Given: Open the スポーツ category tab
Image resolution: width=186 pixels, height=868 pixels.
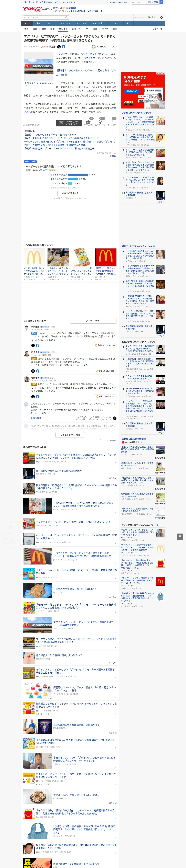Looking at the screenshot, I should click(76, 29).
